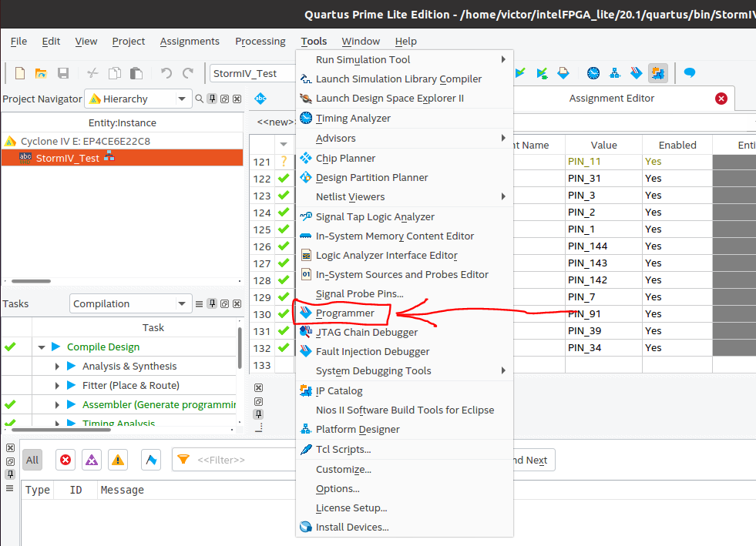
Task: Expand the Assembler task node
Action: (57, 405)
